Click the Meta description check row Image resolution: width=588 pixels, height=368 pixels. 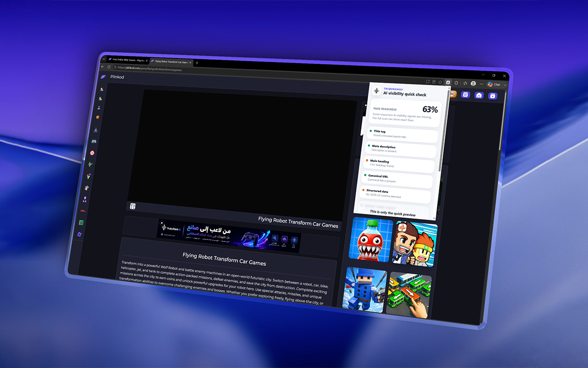[x=401, y=149]
